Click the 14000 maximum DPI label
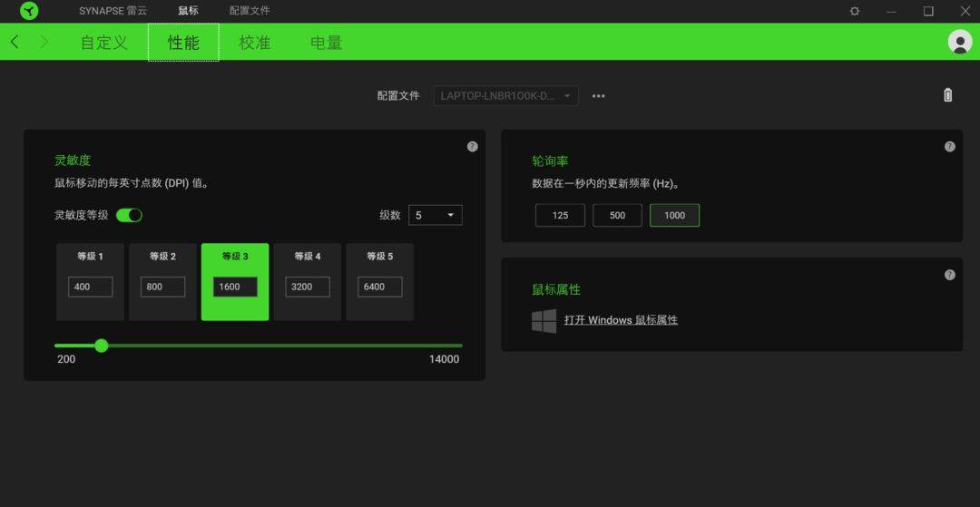The width and height of the screenshot is (980, 507). 444,360
